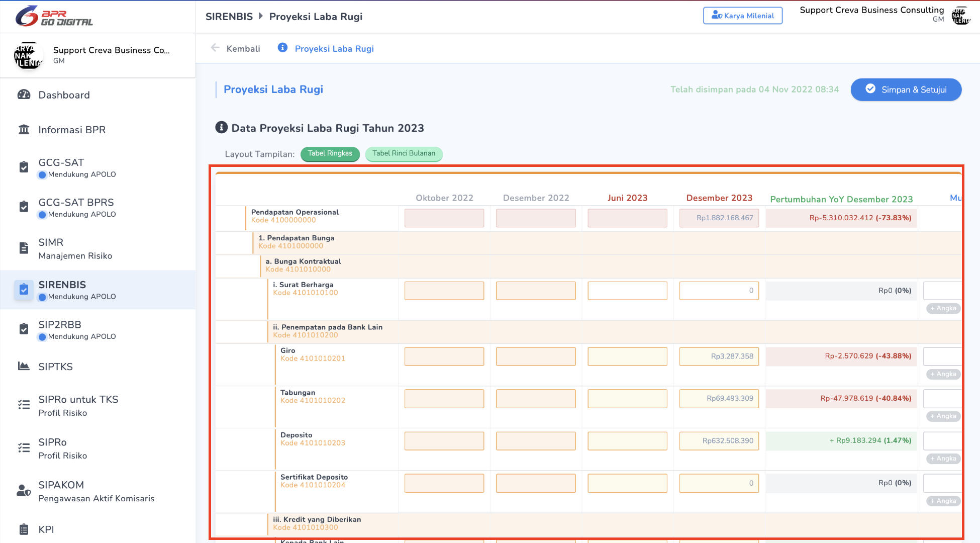
Task: Click Pendapatan Operasional Desember 2023 value
Action: (719, 218)
